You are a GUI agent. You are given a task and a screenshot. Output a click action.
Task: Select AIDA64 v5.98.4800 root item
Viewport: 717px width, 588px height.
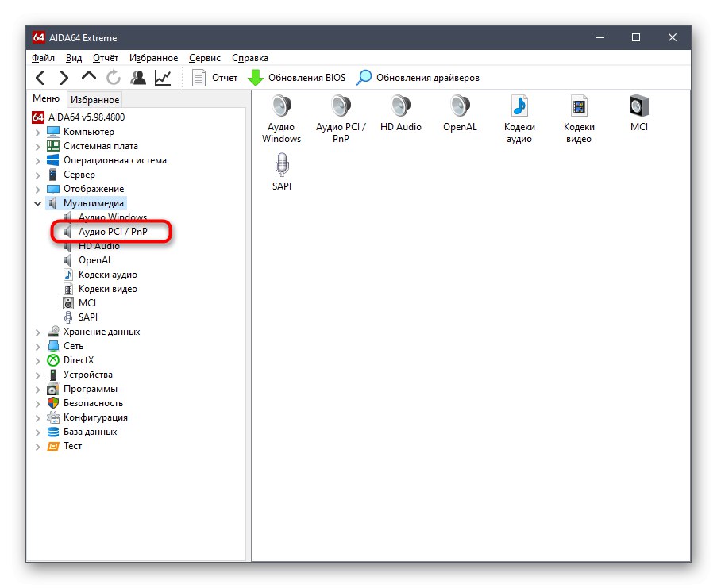click(x=78, y=117)
